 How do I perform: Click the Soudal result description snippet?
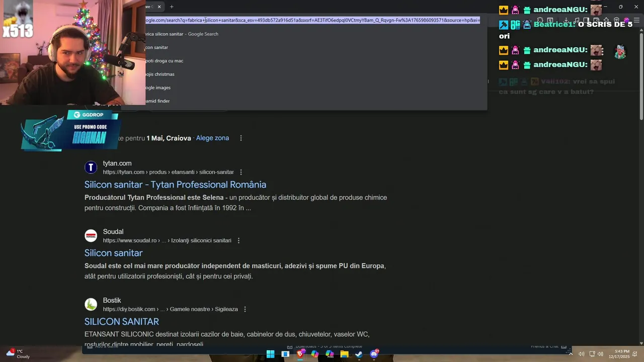pos(235,271)
